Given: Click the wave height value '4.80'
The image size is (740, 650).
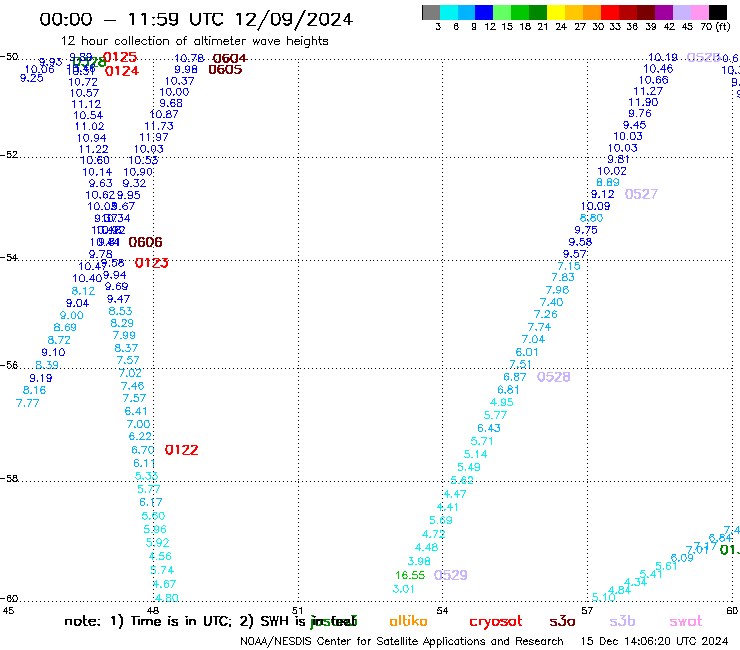Looking at the screenshot, I should click(167, 598).
